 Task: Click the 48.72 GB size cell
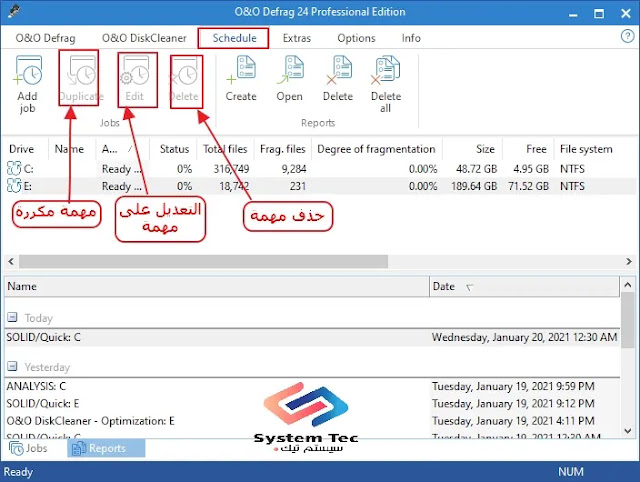click(477, 169)
